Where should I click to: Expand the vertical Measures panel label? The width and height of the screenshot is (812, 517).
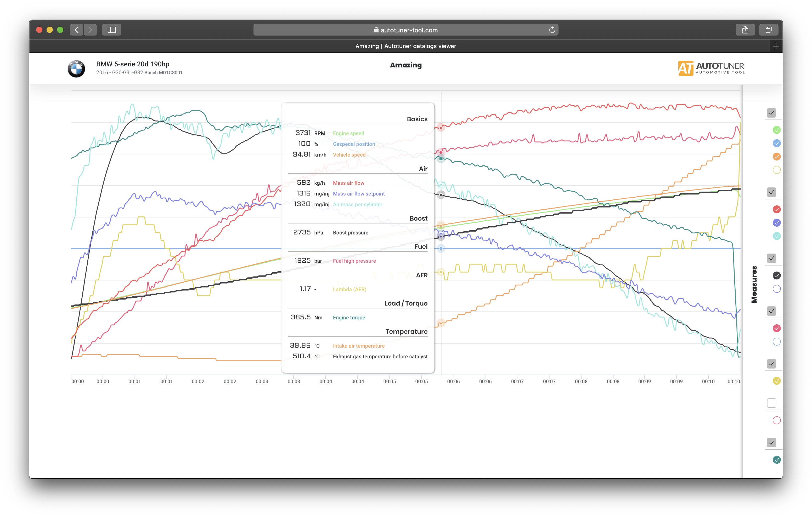click(x=754, y=284)
